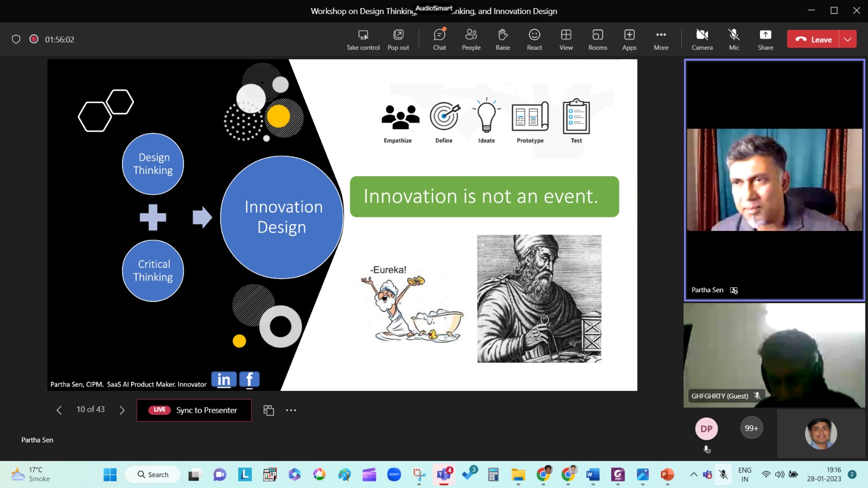
Task: Go to the next slide
Action: (122, 410)
